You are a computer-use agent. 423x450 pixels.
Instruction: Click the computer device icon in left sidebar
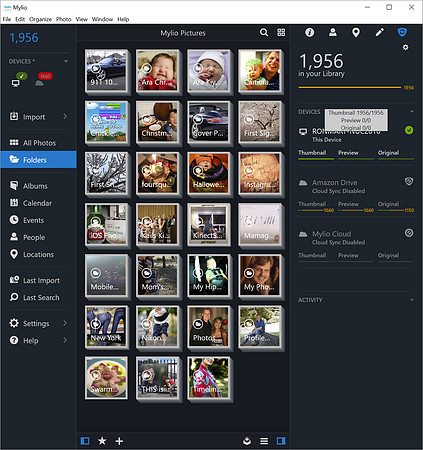pos(15,83)
